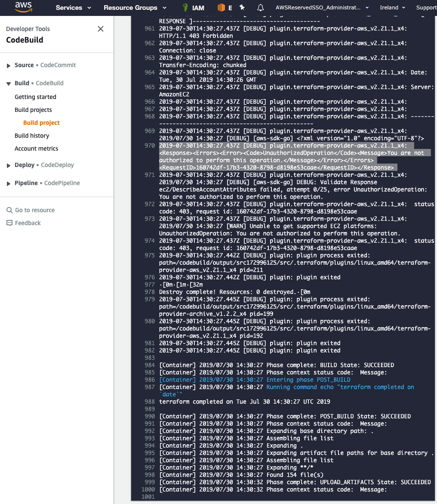Click 'HTTP/1.1 403 Forbidden' log text
The image size is (437, 504).
(196, 36)
